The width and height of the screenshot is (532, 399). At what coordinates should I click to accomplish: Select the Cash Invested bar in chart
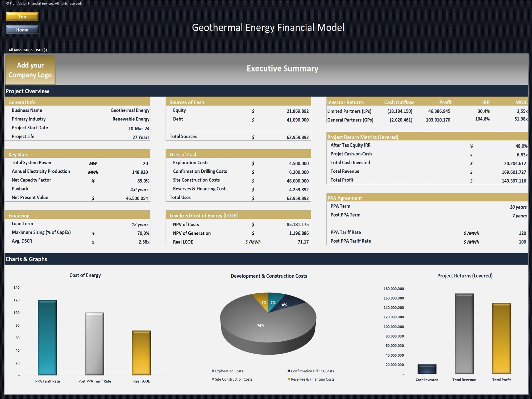point(427,369)
